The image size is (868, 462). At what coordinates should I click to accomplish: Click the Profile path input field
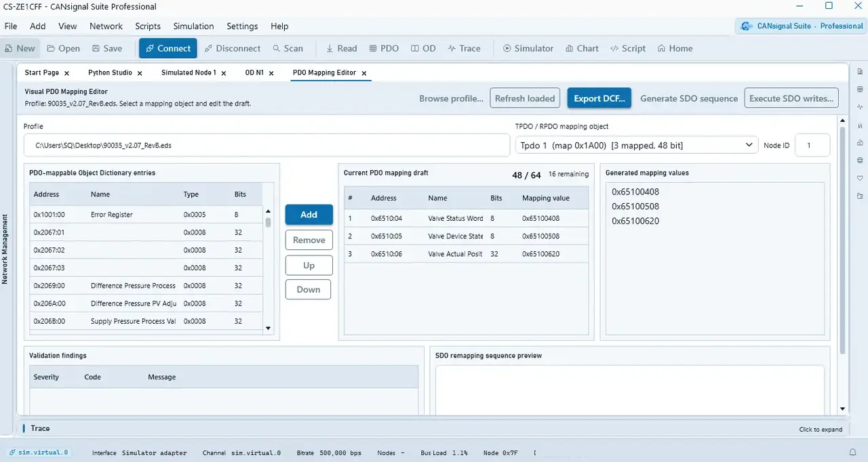coord(267,145)
